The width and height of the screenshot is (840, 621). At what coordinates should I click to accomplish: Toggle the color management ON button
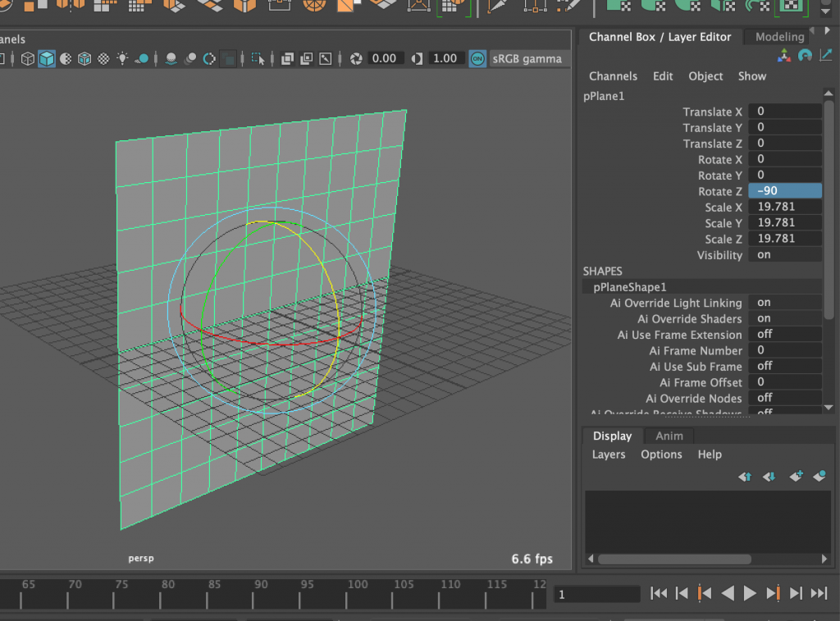pos(477,58)
